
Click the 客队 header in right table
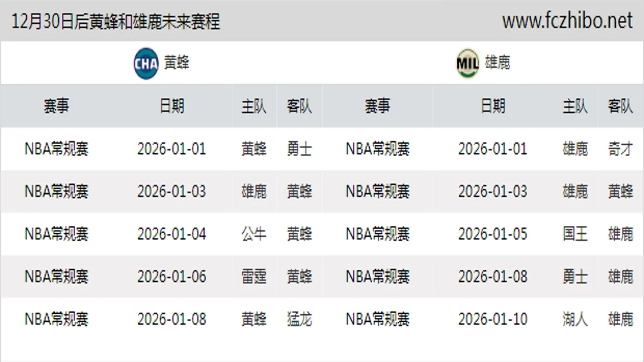click(x=620, y=106)
